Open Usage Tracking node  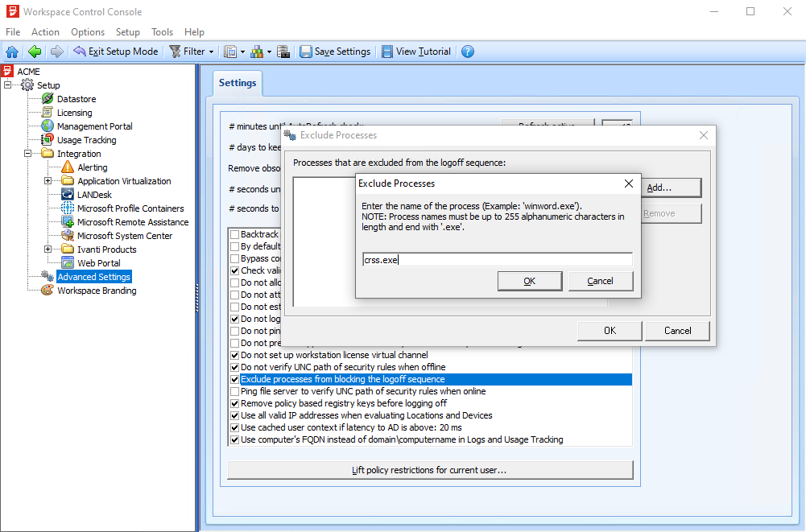(x=86, y=140)
